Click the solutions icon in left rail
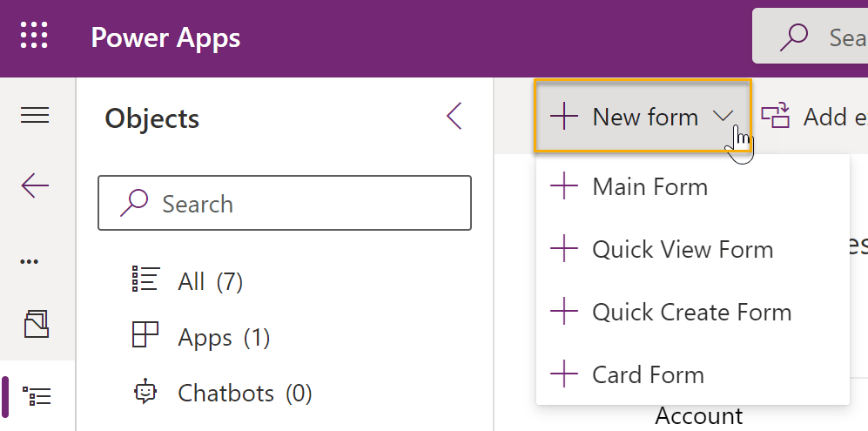 point(36,324)
